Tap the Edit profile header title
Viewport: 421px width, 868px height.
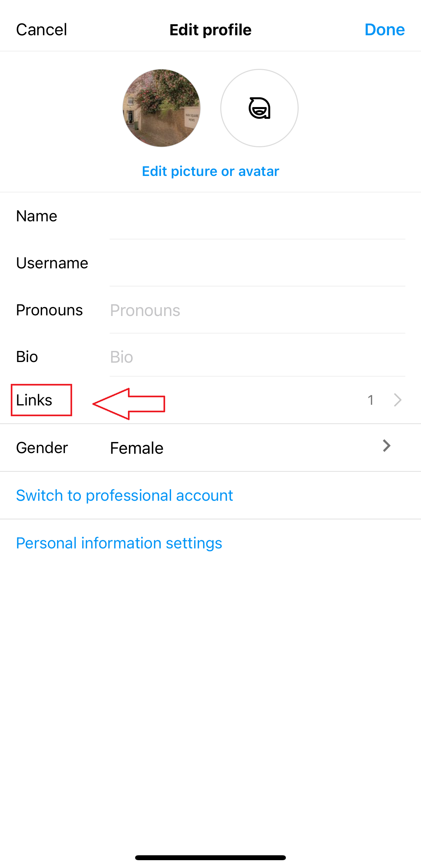[210, 30]
